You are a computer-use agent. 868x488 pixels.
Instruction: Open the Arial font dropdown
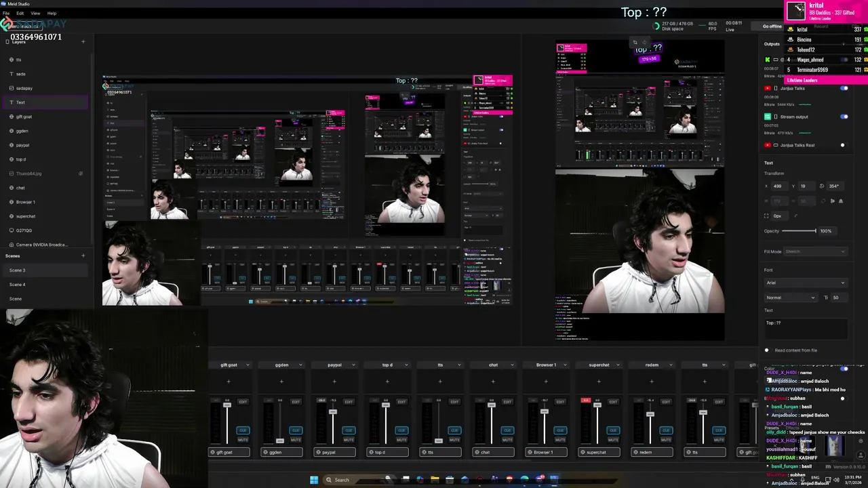[x=806, y=283]
